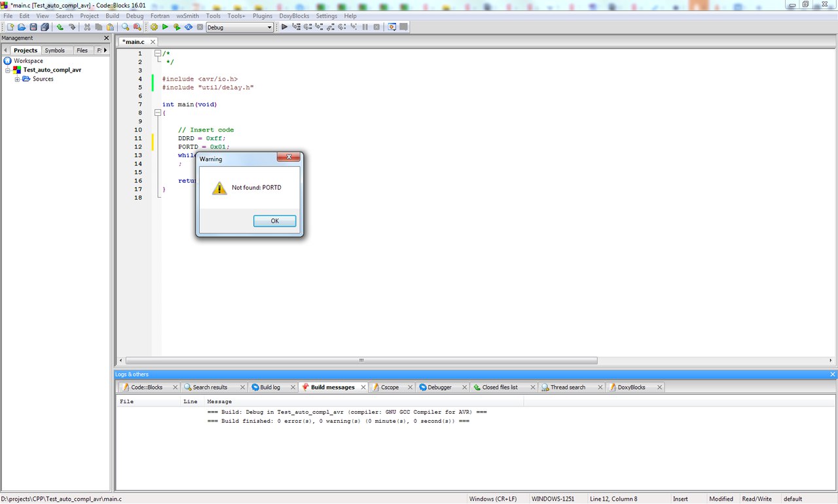Screen dimensions: 838x504
Task: Switch to the Build log tab
Action: [x=270, y=387]
